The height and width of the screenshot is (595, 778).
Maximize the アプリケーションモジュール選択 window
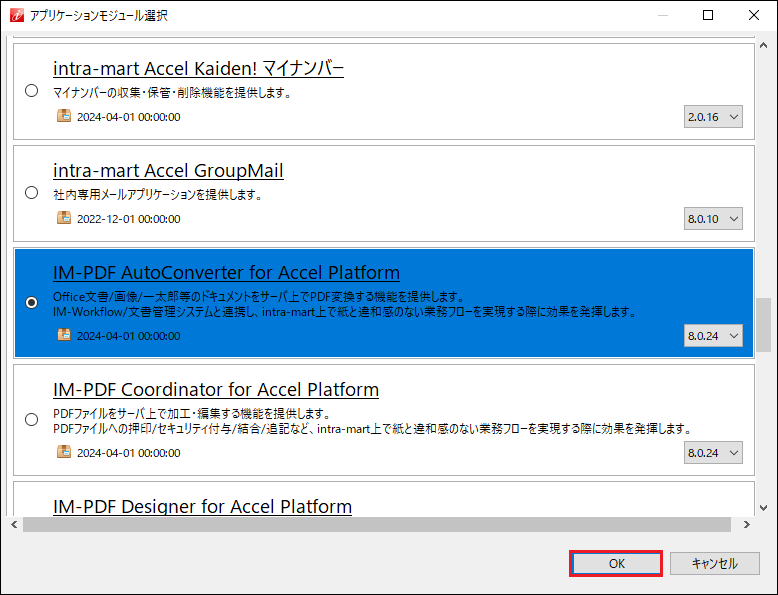tap(708, 15)
